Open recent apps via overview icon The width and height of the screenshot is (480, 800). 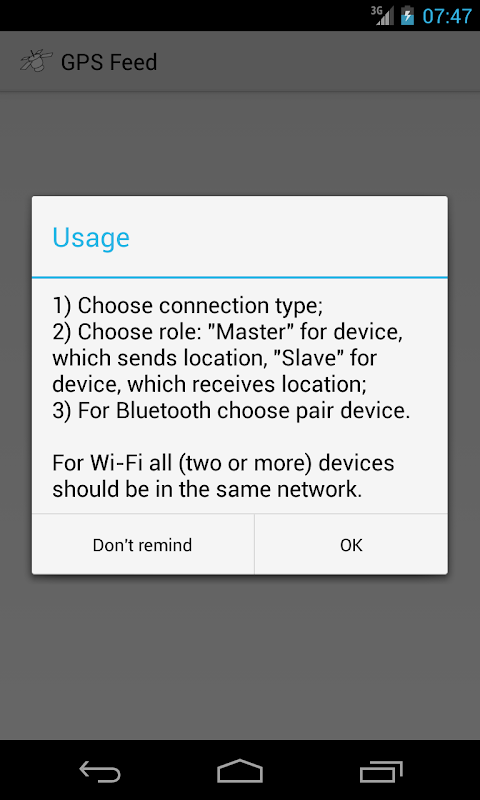click(x=381, y=771)
